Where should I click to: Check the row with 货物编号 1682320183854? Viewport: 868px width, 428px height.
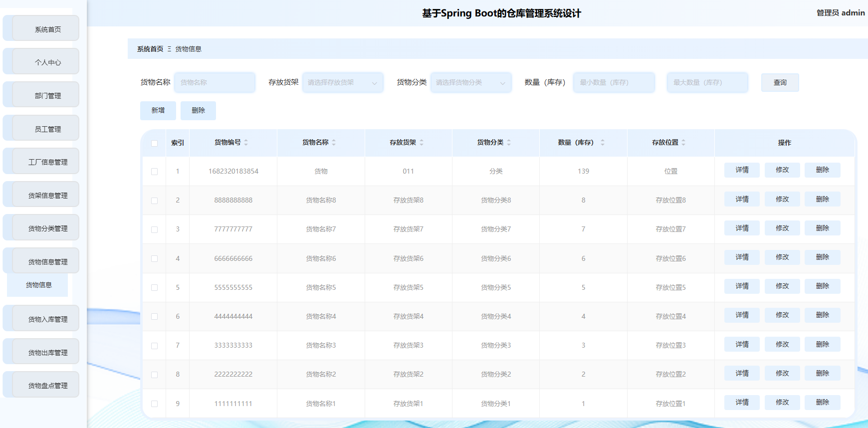coord(155,172)
